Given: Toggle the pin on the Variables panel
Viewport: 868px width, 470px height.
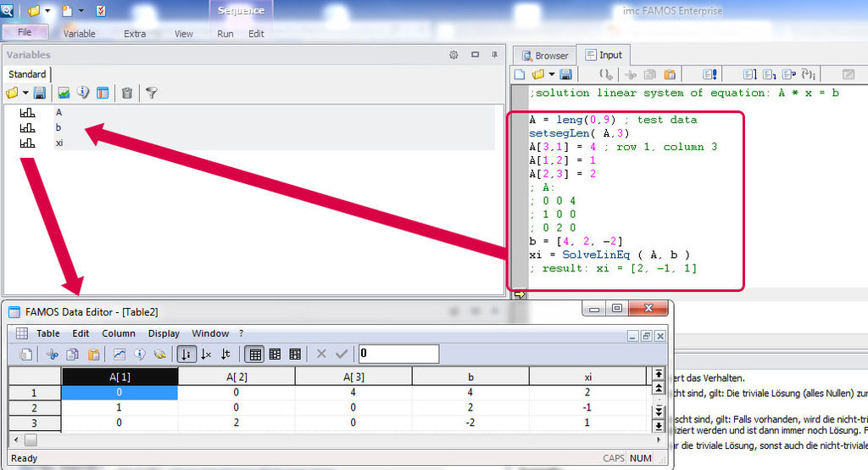Looking at the screenshot, I should point(494,55).
